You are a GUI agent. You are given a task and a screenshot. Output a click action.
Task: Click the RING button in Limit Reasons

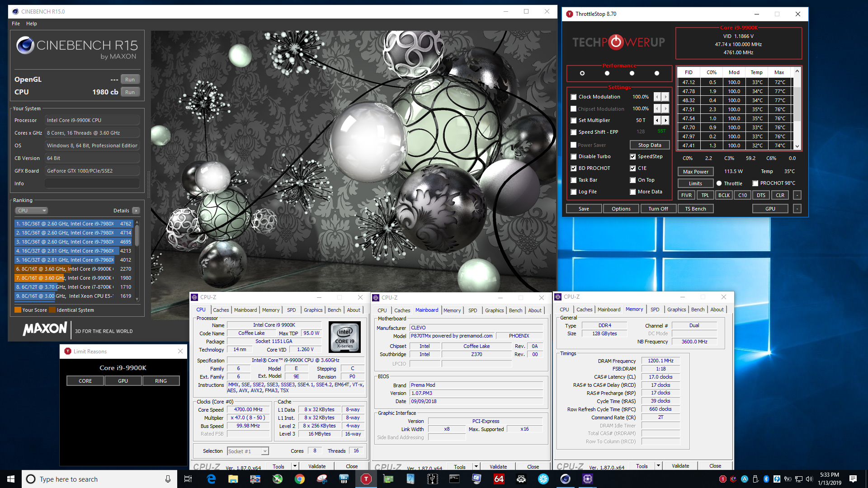pyautogui.click(x=161, y=381)
